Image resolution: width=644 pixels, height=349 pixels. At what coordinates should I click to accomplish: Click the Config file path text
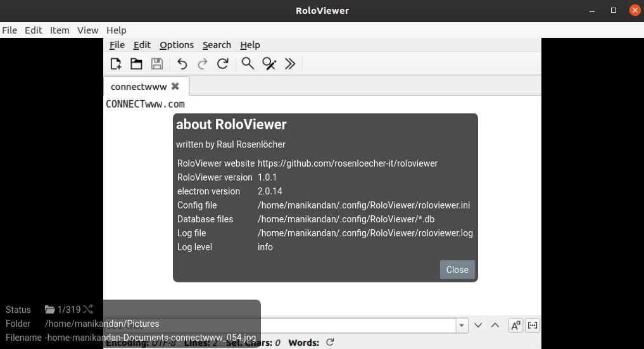(x=363, y=205)
